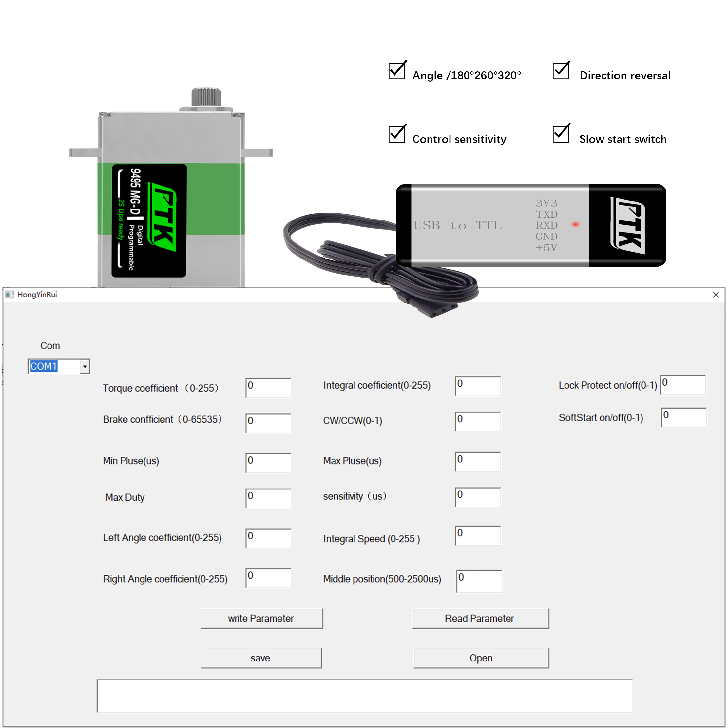
Task: Click the Integral Speed input field
Action: coord(478,535)
